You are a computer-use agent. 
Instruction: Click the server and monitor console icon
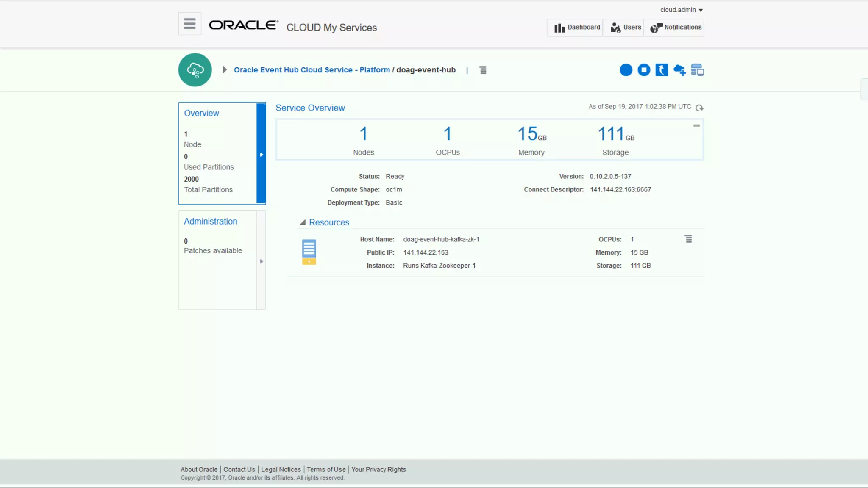[697, 70]
